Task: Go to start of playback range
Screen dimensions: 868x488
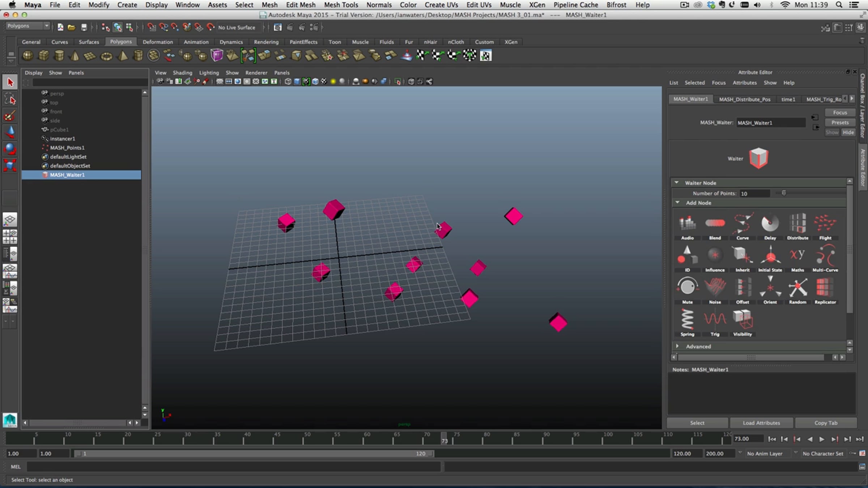Action: [772, 439]
